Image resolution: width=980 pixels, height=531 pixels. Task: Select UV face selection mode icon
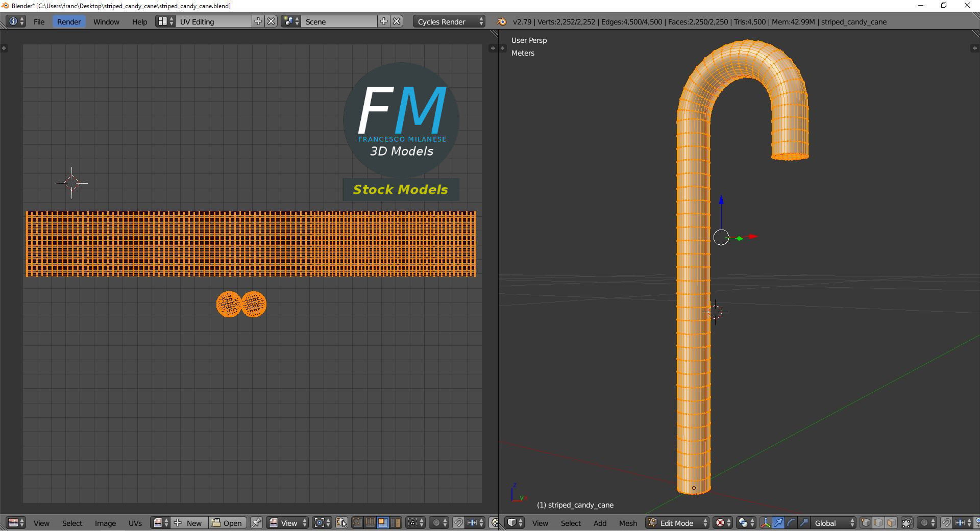click(x=382, y=523)
